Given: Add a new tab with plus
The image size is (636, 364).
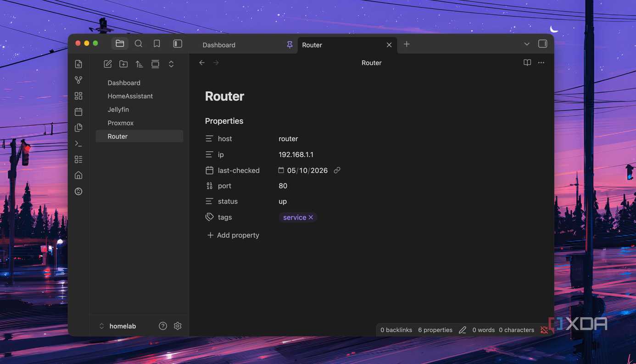Looking at the screenshot, I should [407, 44].
